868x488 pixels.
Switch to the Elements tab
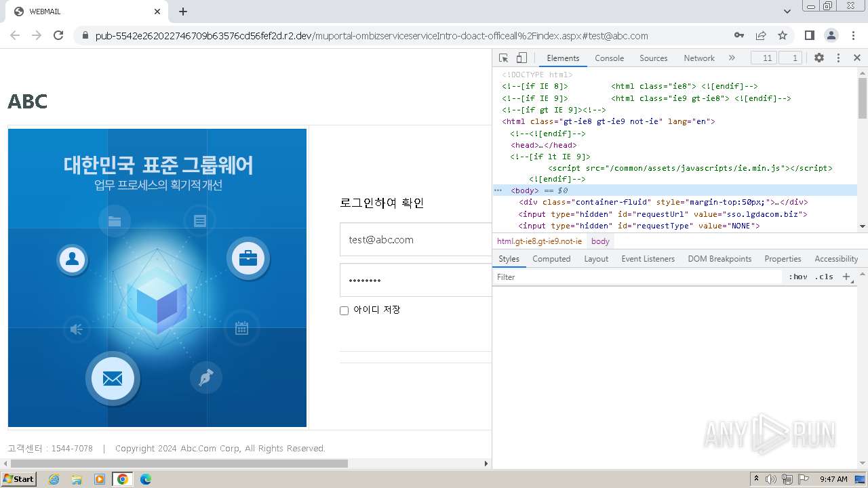(563, 58)
